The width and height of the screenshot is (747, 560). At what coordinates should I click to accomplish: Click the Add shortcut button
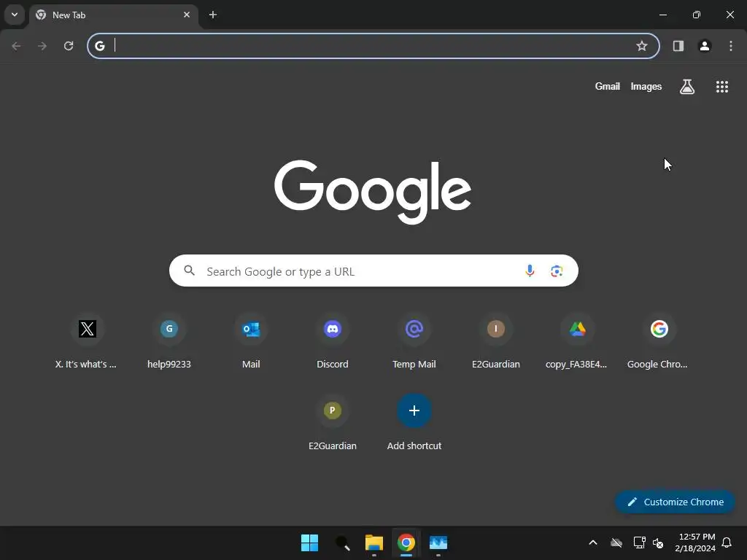(x=414, y=424)
